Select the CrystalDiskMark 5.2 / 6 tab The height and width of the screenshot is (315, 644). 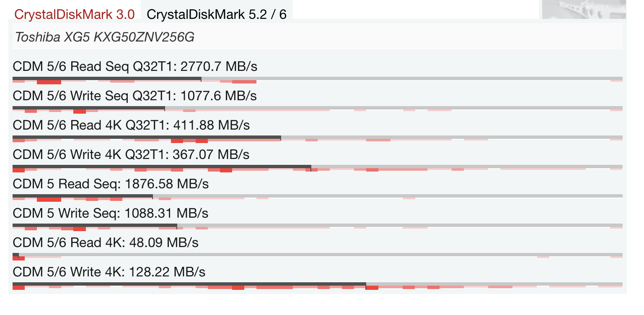coord(217,14)
